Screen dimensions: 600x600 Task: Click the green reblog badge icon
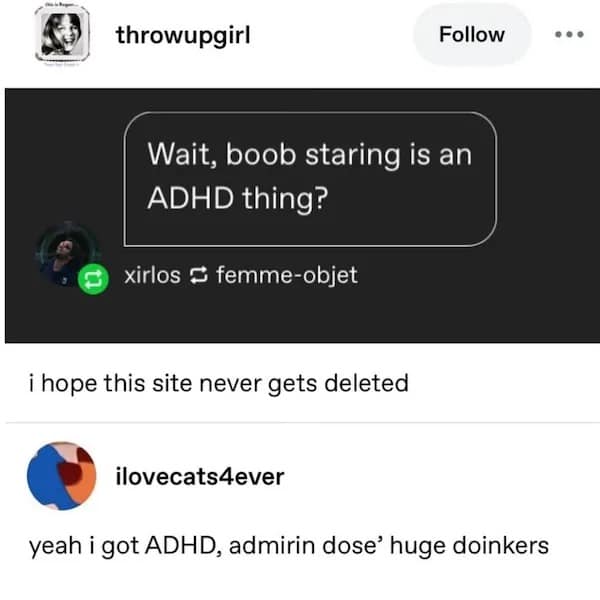93,279
